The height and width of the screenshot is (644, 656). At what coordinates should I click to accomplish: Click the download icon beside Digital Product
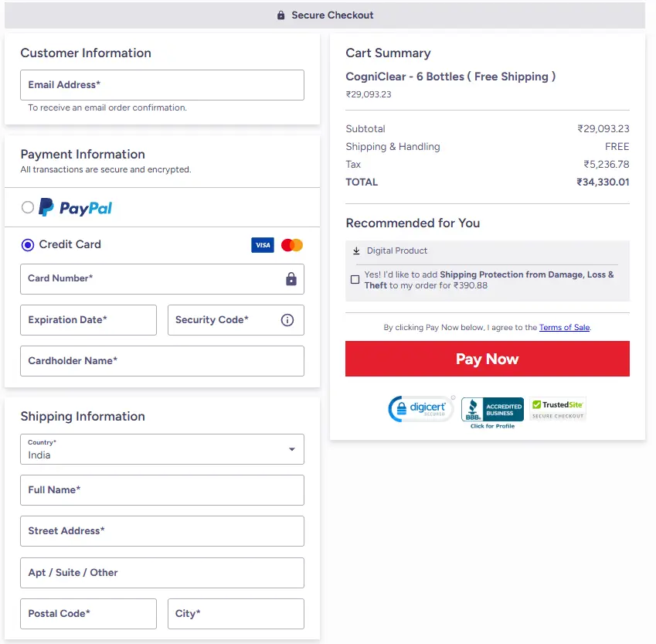click(x=355, y=250)
